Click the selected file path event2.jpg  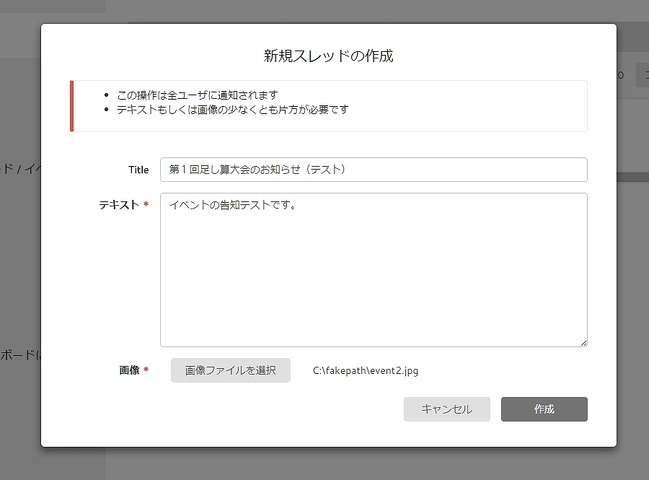[365, 371]
